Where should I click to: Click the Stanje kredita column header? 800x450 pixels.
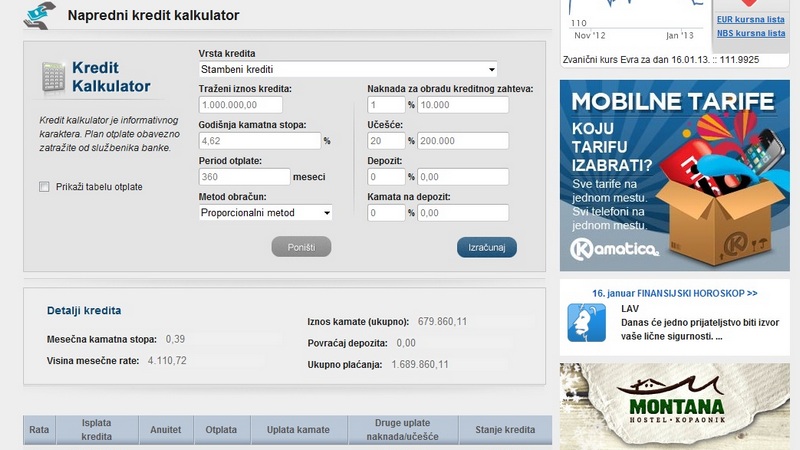(x=505, y=430)
